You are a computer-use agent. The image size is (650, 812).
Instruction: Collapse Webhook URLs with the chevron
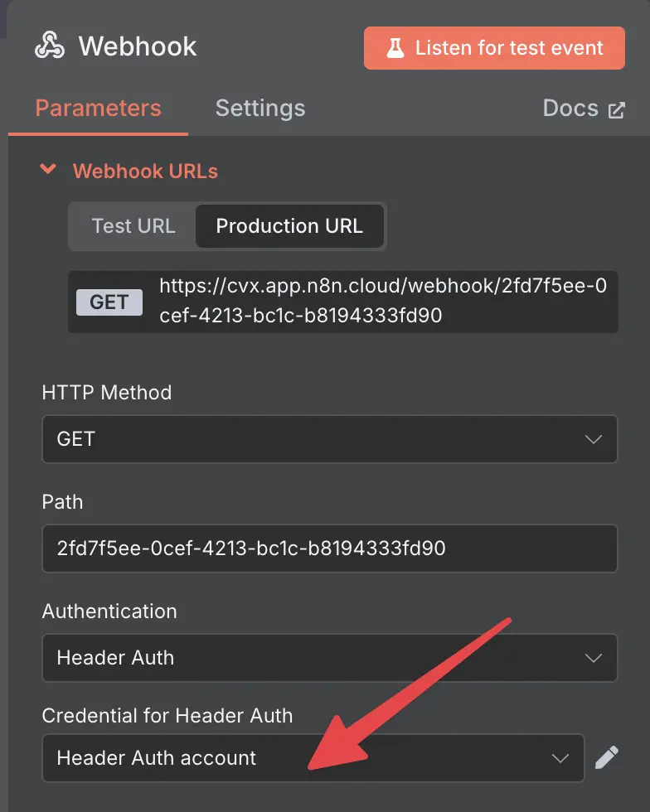[48, 169]
